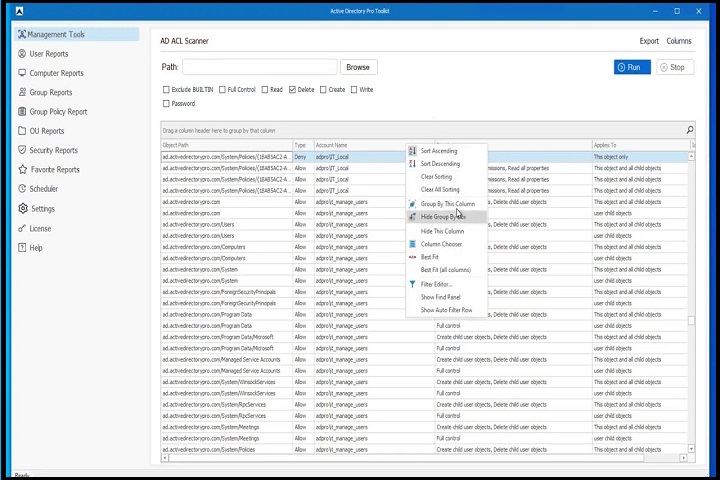This screenshot has height=480, width=720.
Task: Enable the Exclude BUILTIN checkbox
Action: (x=166, y=90)
